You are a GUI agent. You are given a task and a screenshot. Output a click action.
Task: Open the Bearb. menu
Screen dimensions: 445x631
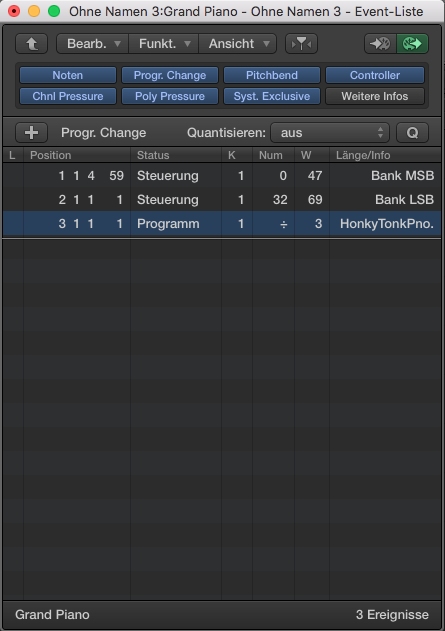click(93, 43)
